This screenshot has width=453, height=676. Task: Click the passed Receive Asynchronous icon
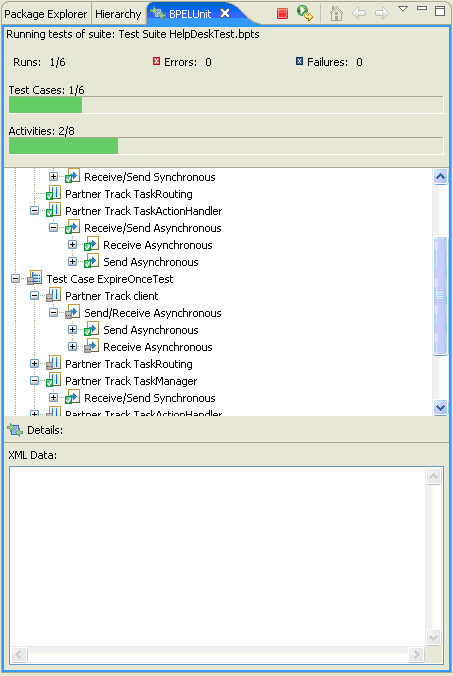coord(91,244)
